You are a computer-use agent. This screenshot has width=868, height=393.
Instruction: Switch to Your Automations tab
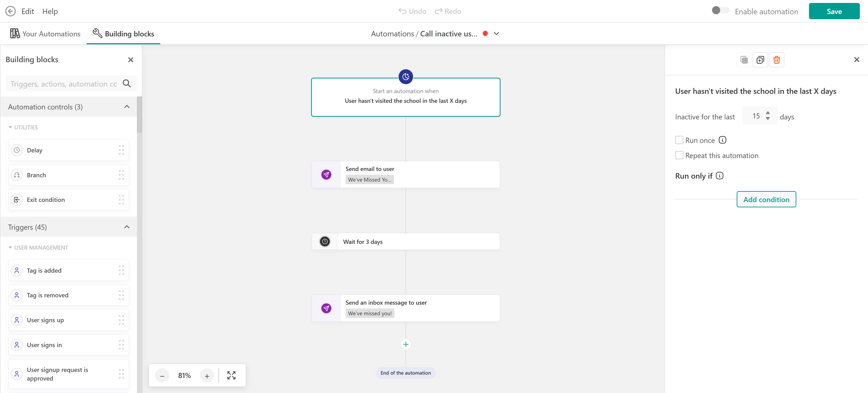click(45, 33)
